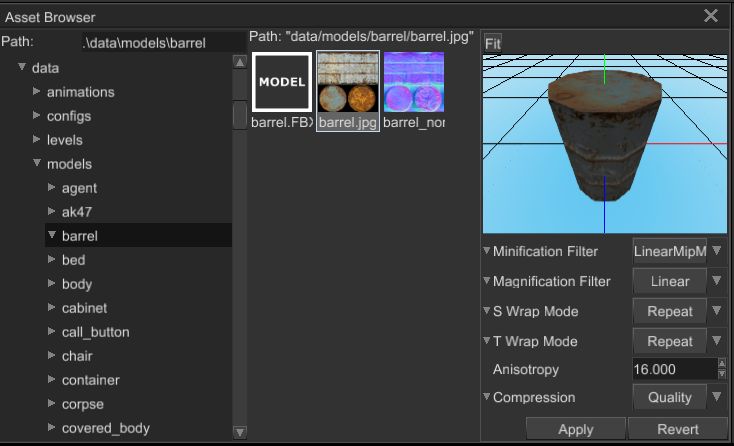Open Magnification Filter Linear dropdown

pyautogui.click(x=669, y=281)
